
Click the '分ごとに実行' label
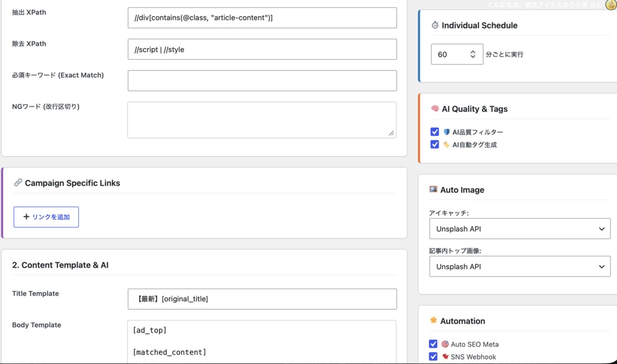coord(504,54)
